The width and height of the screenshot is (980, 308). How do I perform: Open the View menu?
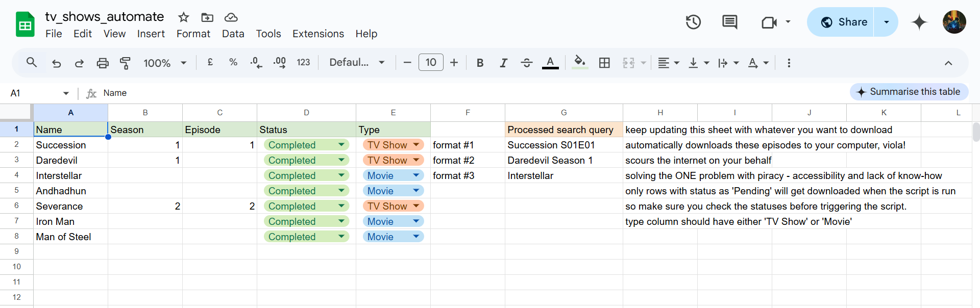[x=114, y=34]
